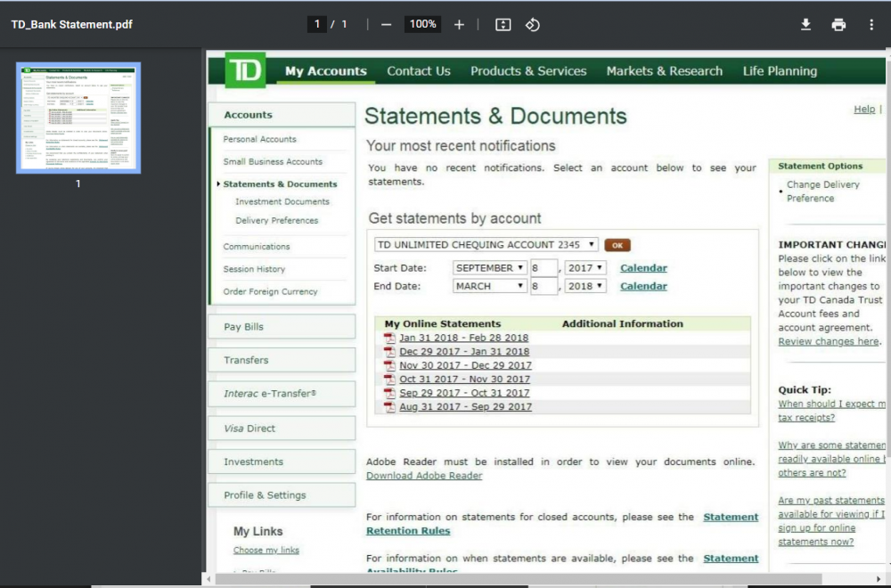Zoom out with the minus icon
This screenshot has height=588, width=891.
pos(386,24)
